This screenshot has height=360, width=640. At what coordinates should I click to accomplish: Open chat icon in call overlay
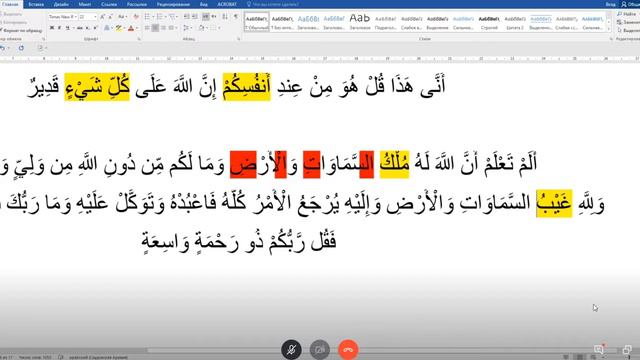click(599, 349)
